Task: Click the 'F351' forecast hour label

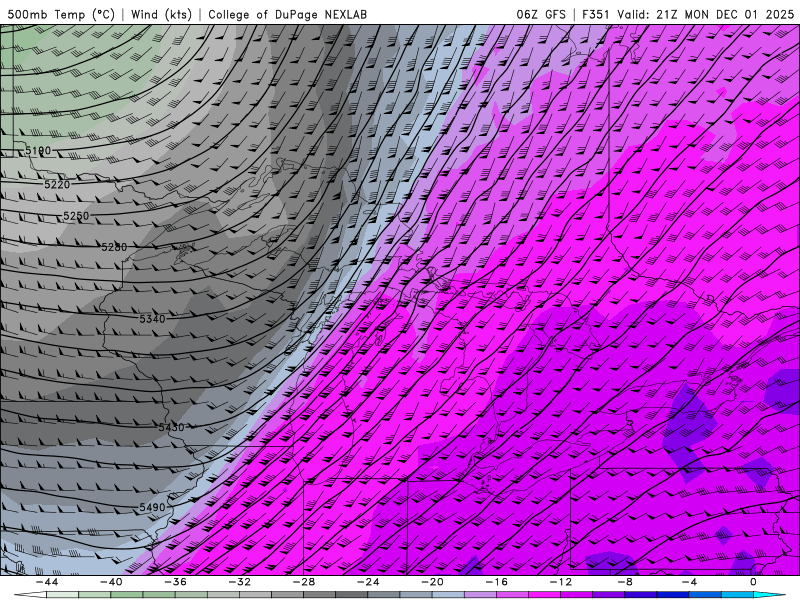Action: 596,15
